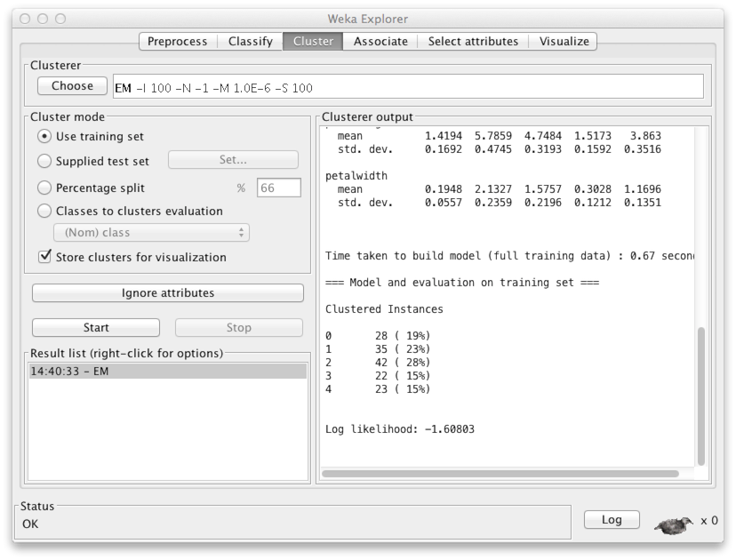Viewport: 736px width, 560px height.
Task: Open the (Nom) class dropdown
Action: pos(152,232)
